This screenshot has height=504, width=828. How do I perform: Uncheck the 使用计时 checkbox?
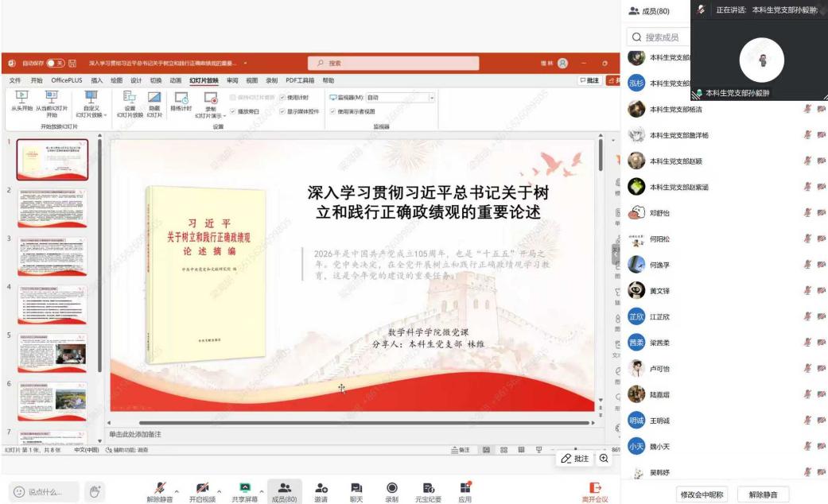282,97
